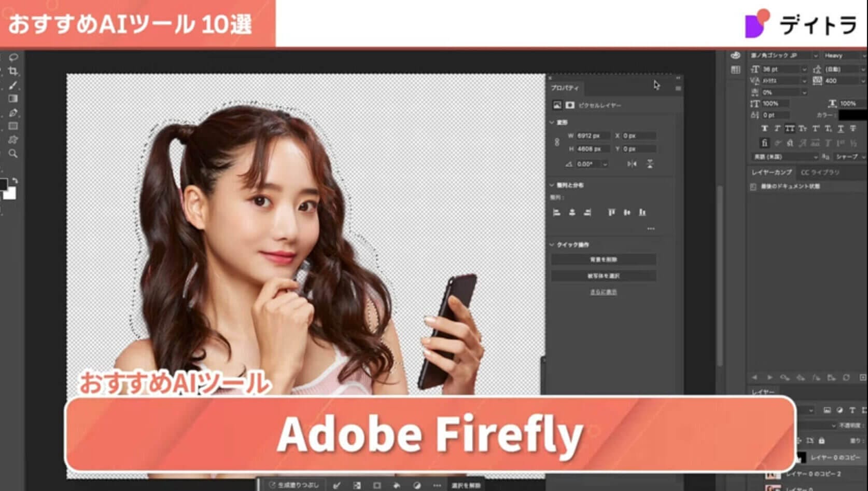This screenshot has width=868, height=491.
Task: Click the flip horizontal icon in Properties
Action: pyautogui.click(x=632, y=164)
